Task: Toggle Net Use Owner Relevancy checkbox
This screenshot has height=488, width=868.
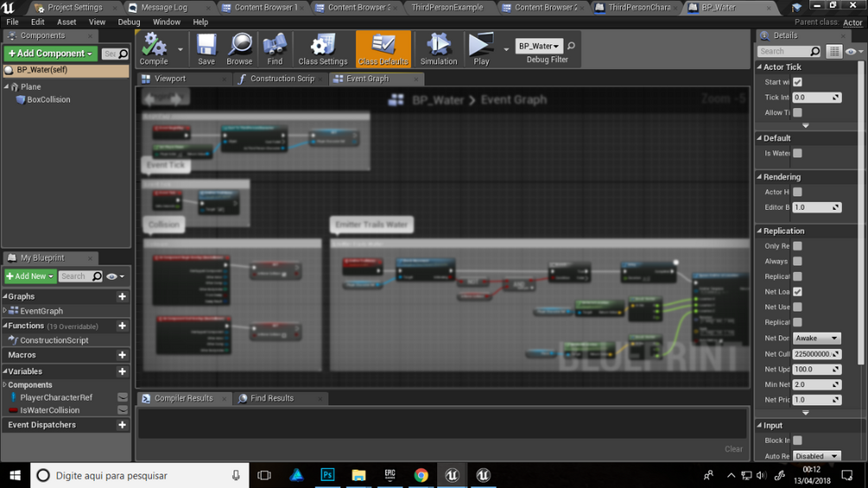Action: 797,307
